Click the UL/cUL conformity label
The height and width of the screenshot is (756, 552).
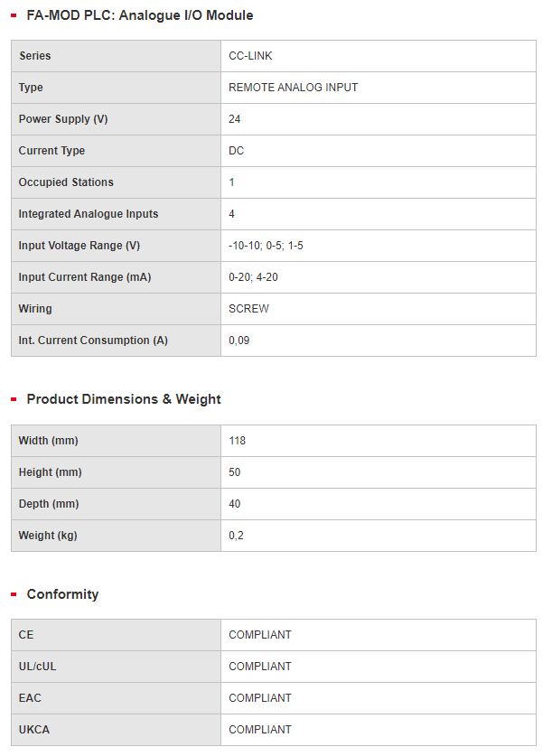37,667
